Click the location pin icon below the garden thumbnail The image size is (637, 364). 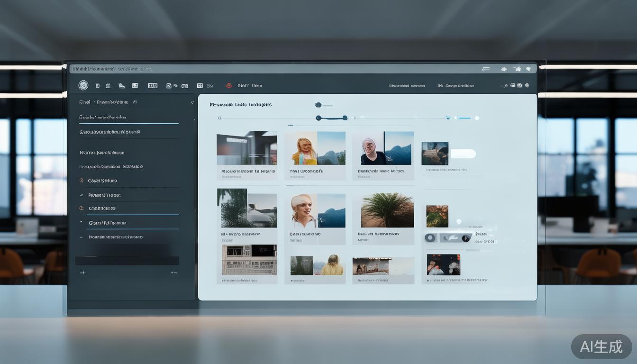tap(458, 221)
